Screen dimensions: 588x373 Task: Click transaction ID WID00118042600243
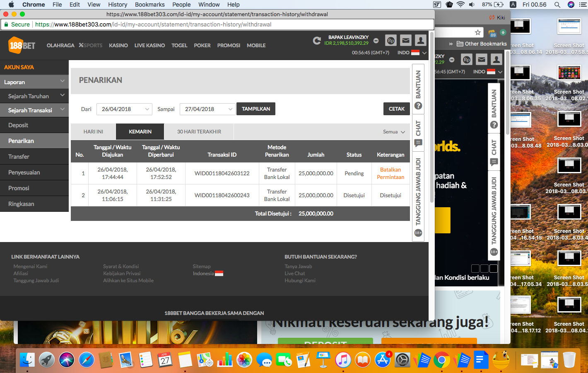pyautogui.click(x=222, y=195)
